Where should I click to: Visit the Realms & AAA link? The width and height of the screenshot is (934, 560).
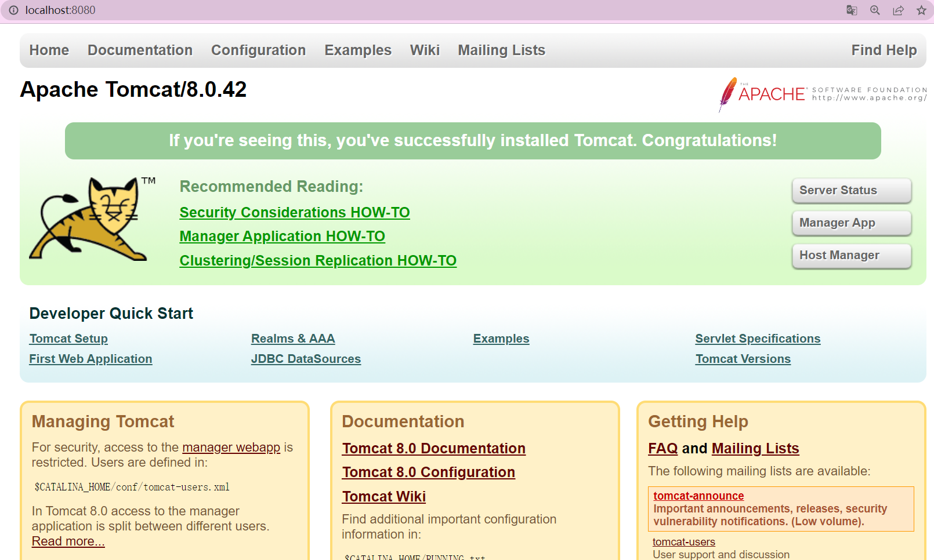(293, 339)
